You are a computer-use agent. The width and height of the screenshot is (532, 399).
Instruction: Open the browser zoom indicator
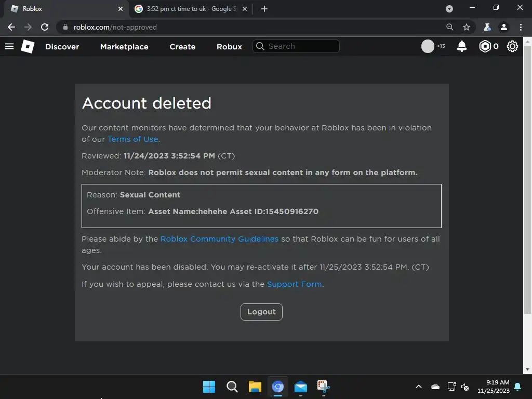point(449,27)
